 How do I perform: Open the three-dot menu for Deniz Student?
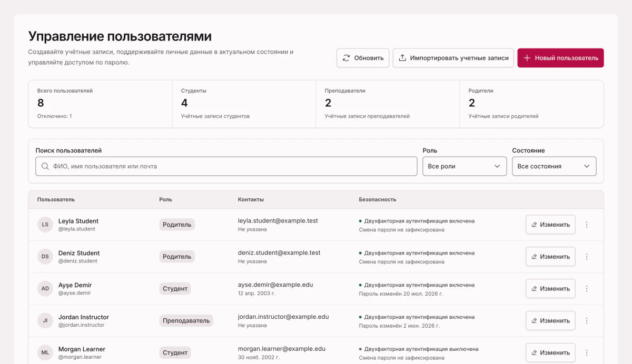[x=587, y=257]
